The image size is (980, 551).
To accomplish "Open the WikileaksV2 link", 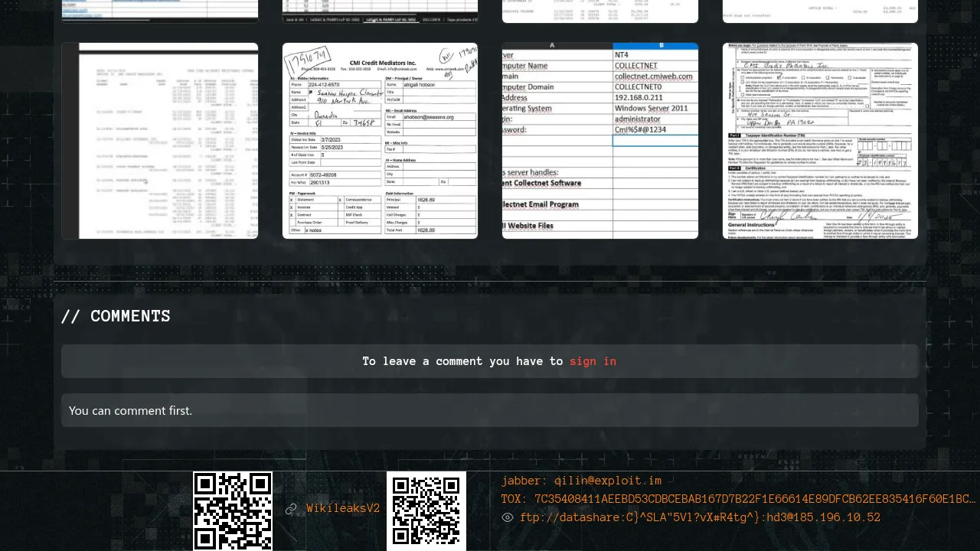I will 343,509.
